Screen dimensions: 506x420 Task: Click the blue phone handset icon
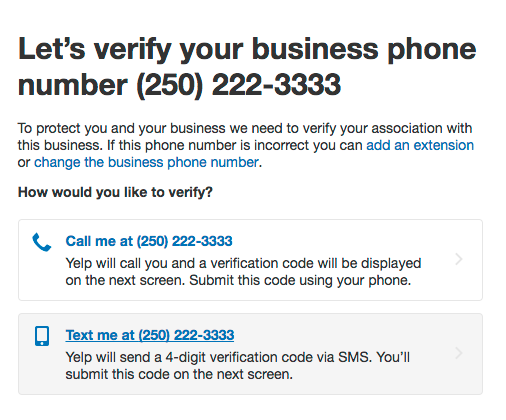(x=42, y=242)
